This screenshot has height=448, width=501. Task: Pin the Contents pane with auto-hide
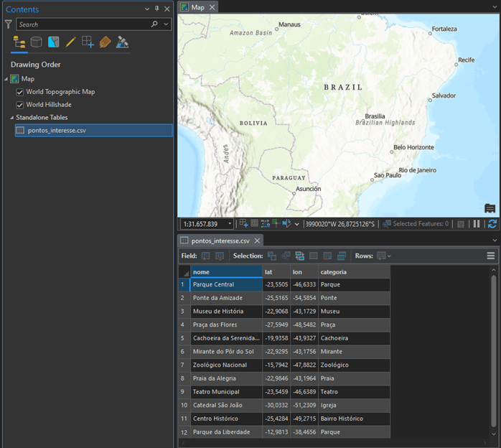[157, 9]
